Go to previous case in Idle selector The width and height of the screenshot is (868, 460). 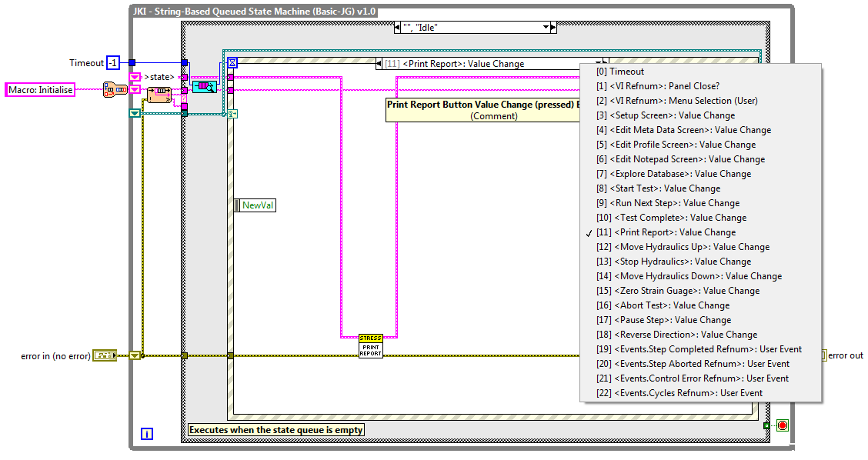(398, 27)
